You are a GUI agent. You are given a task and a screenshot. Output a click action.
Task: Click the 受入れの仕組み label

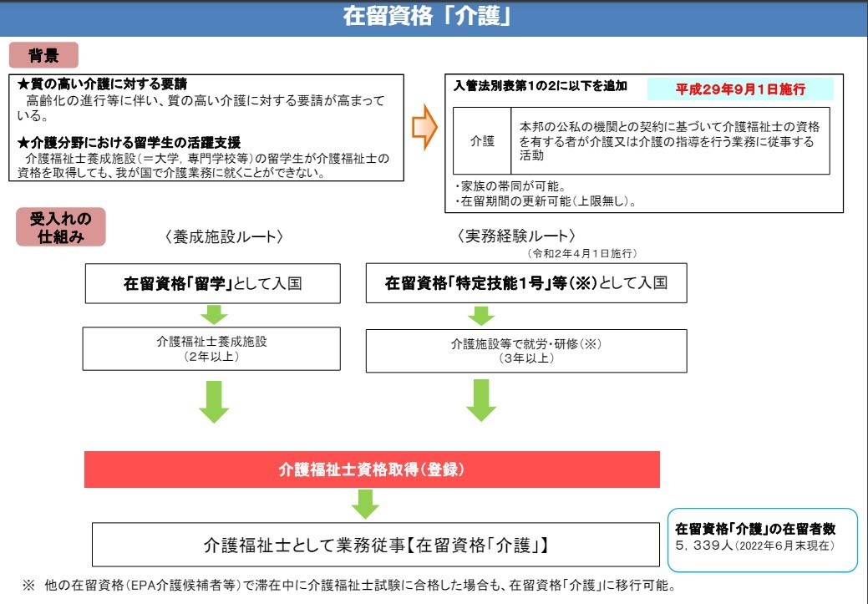tap(61, 227)
